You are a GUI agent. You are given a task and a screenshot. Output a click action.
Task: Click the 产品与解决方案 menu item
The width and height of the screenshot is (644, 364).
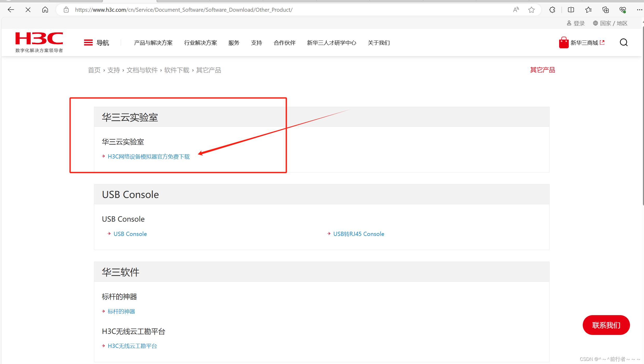click(153, 43)
